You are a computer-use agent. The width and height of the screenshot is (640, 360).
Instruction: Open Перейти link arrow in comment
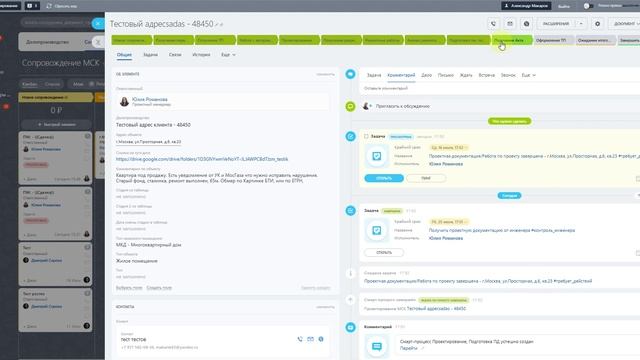[423, 349]
